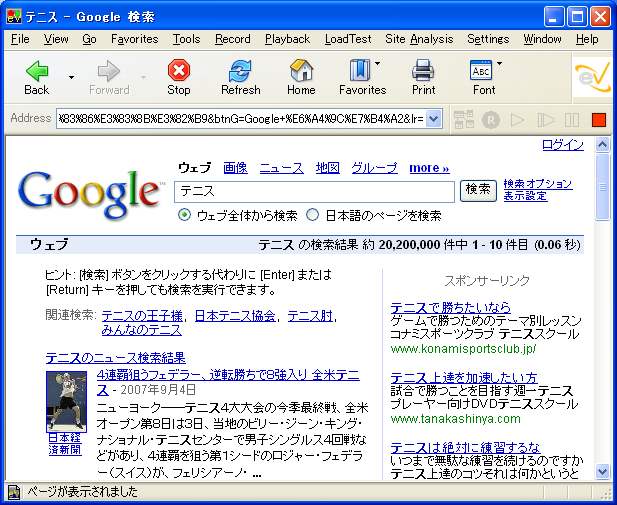Open the Favorites menu

tap(135, 39)
